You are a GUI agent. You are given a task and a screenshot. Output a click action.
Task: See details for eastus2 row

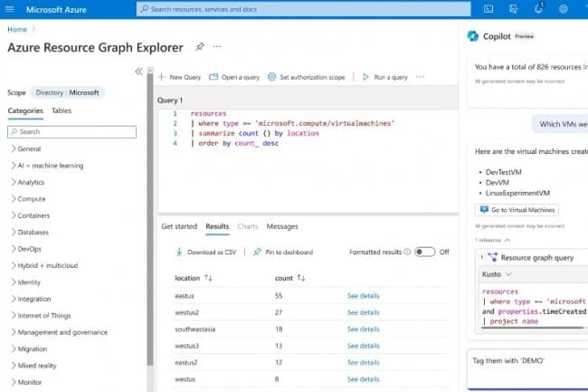(x=363, y=362)
